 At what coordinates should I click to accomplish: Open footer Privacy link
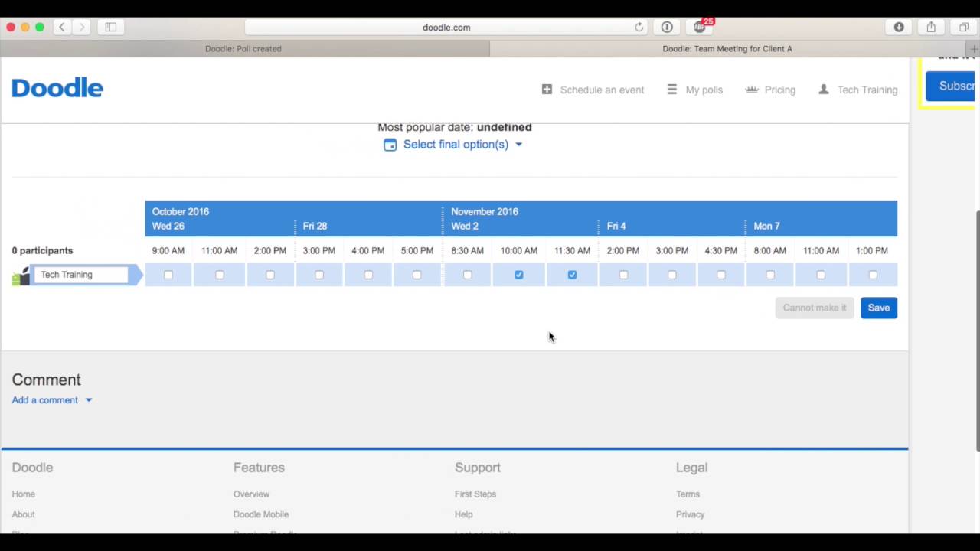pyautogui.click(x=690, y=514)
